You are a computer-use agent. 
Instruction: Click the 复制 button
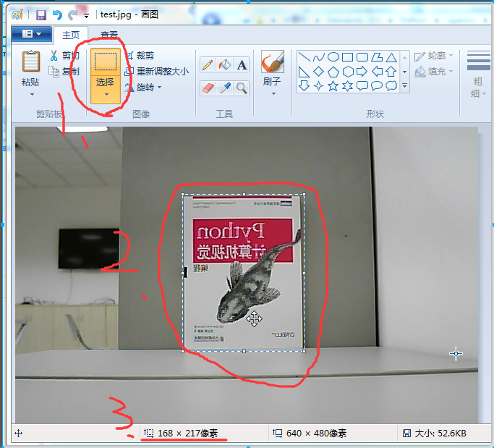64,72
